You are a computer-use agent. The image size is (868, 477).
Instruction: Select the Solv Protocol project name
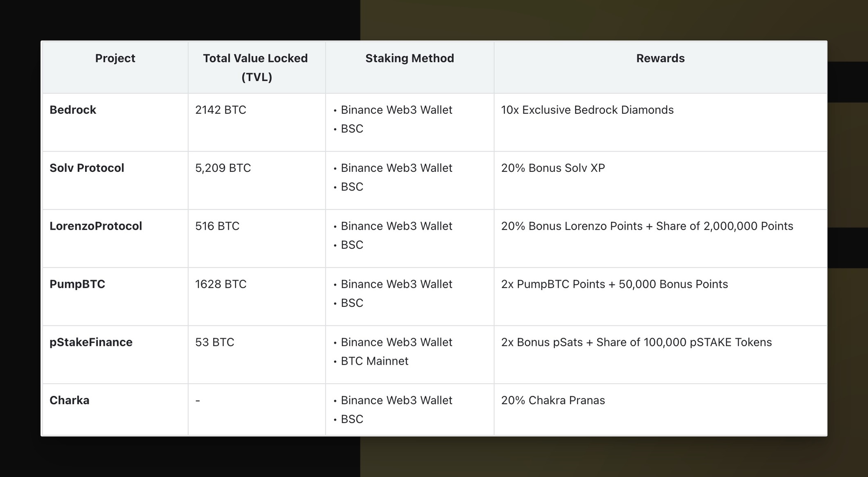coord(87,168)
